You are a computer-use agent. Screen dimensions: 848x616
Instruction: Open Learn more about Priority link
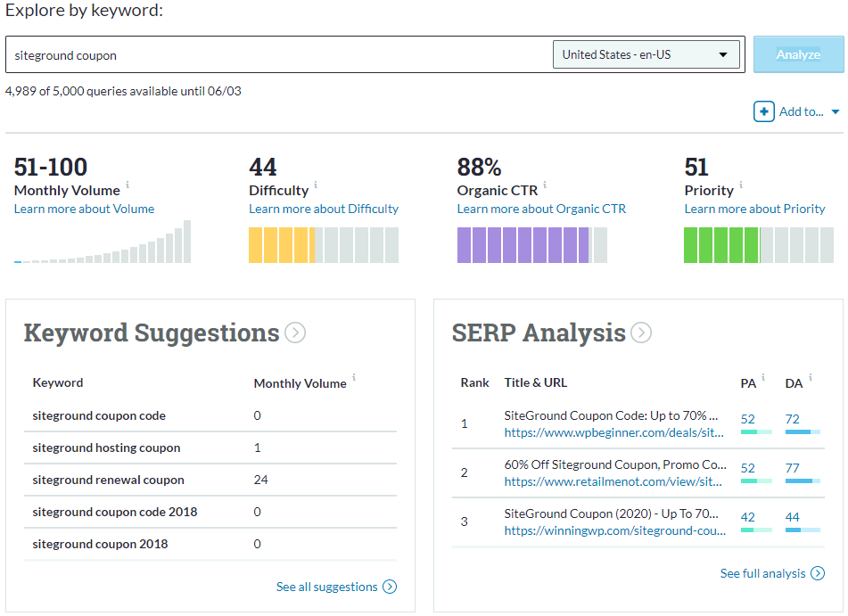click(x=754, y=209)
